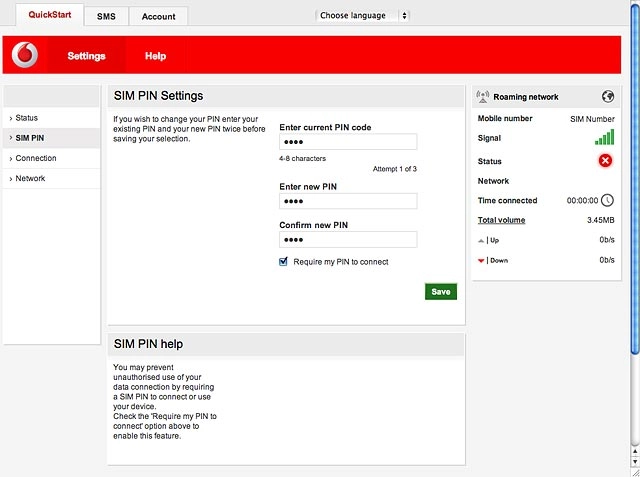The width and height of the screenshot is (640, 477).
Task: Toggle Require my PIN to connect checkbox
Action: [x=283, y=262]
